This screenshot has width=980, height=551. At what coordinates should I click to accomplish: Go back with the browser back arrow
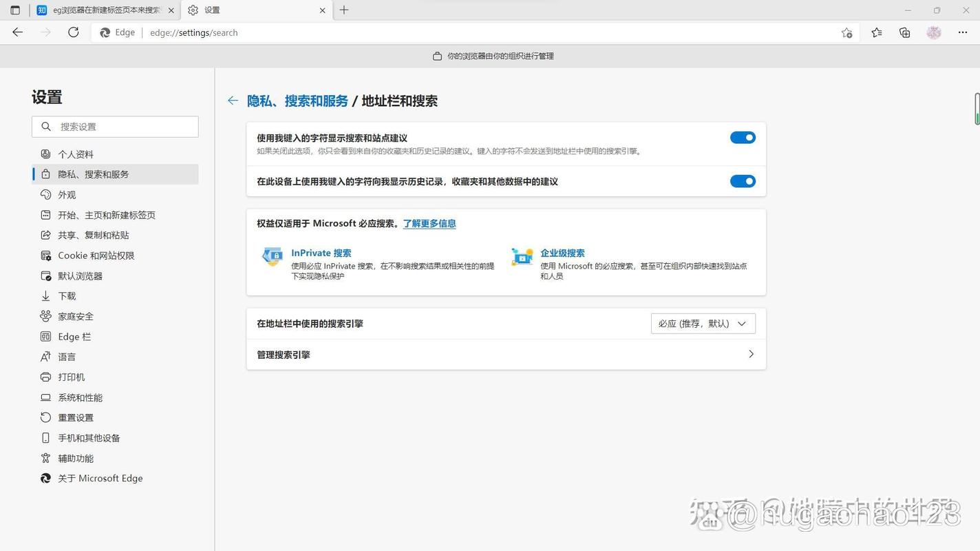[18, 32]
